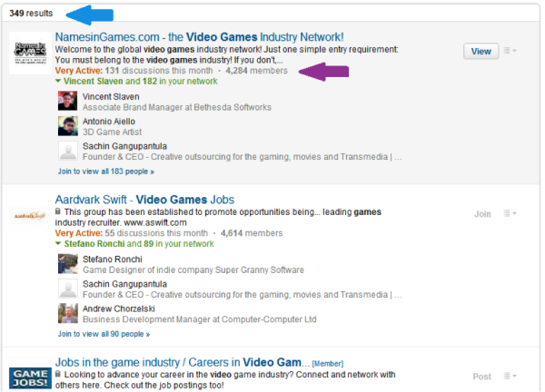This screenshot has height=392, width=545.
Task: Select Business Development Manager at Computer-Computer Ltd
Action: (200, 319)
